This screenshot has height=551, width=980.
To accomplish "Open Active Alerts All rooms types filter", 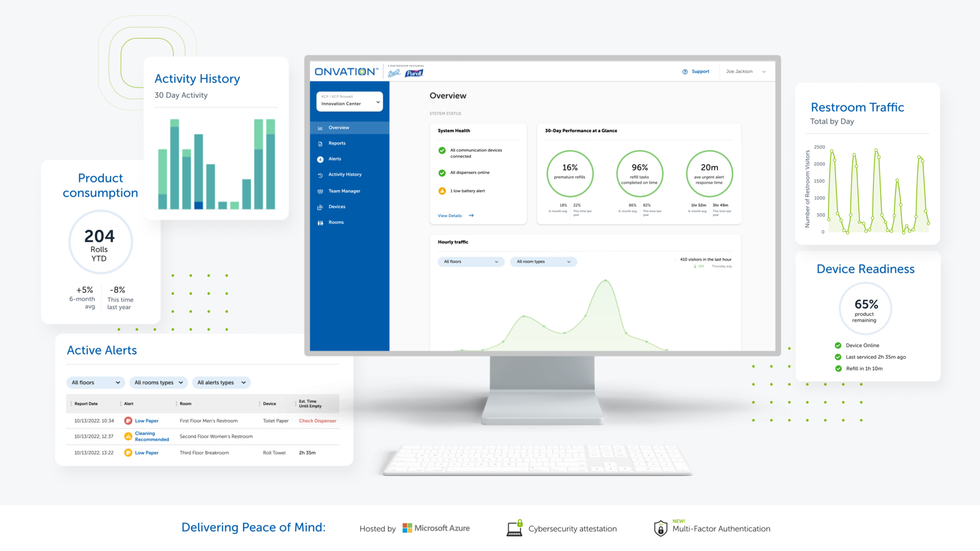I will pos(159,382).
